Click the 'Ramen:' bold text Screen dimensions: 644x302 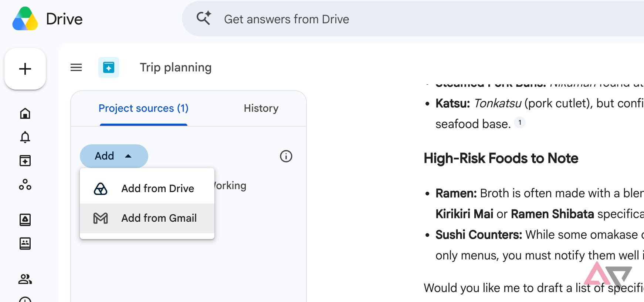pyautogui.click(x=456, y=193)
